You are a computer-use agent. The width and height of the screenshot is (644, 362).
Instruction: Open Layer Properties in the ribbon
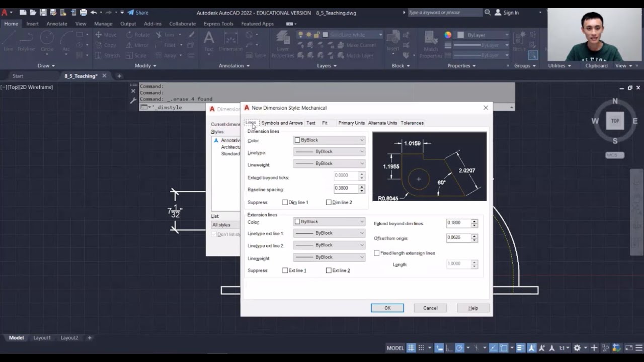coord(283,44)
